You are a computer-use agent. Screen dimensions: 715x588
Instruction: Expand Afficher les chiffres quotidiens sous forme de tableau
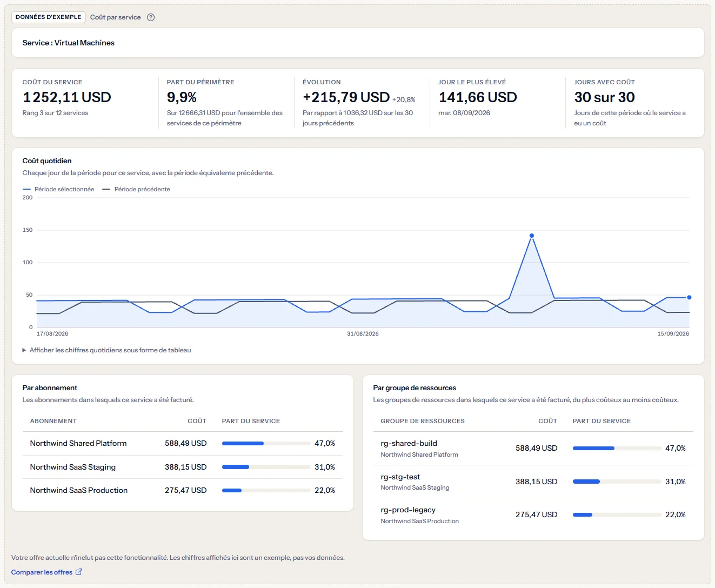(x=106, y=350)
